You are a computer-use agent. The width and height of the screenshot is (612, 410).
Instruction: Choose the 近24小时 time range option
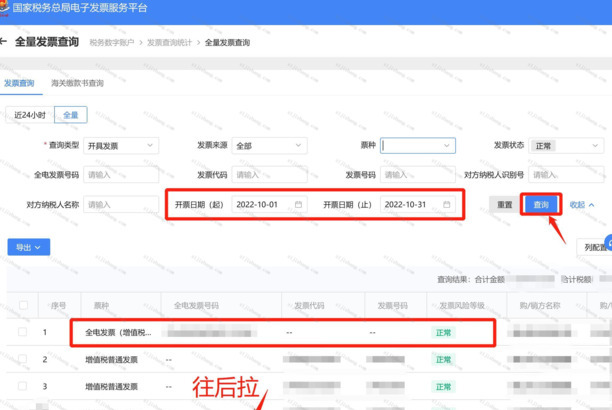[x=30, y=115]
